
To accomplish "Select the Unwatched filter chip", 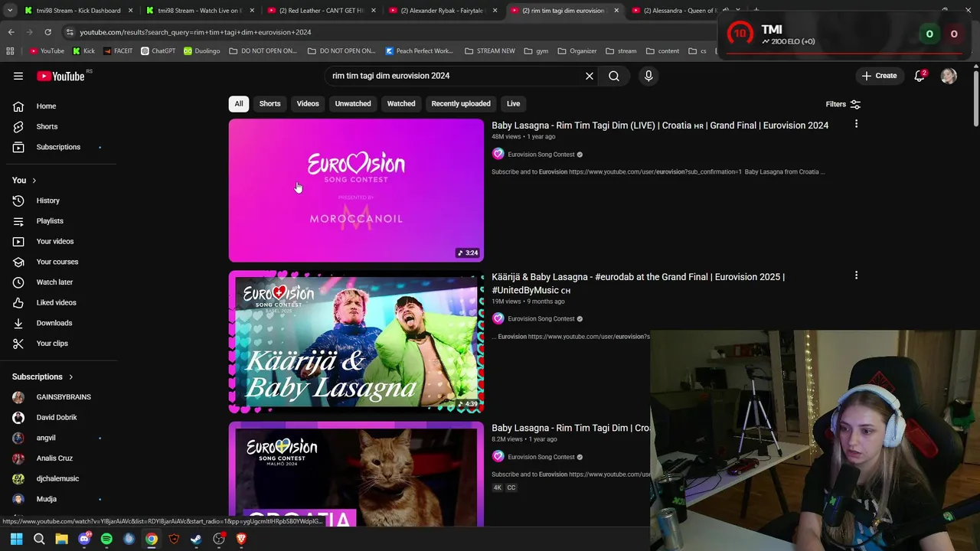I will click(x=353, y=103).
